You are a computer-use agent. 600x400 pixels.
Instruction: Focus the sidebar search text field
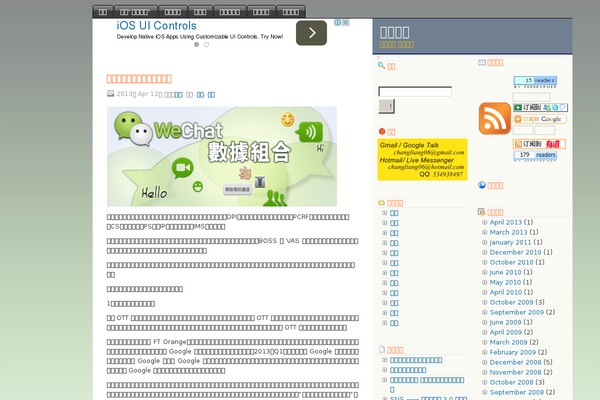pyautogui.click(x=415, y=91)
